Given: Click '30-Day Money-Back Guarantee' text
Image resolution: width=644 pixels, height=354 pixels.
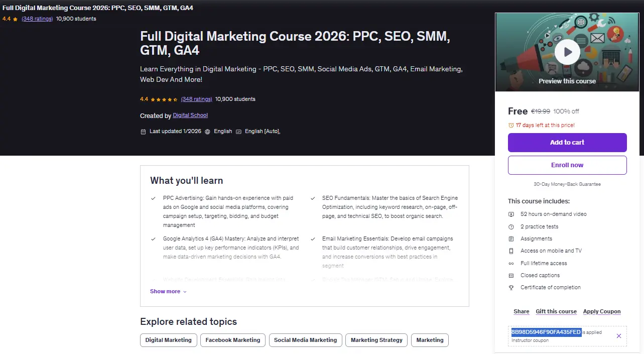Looking at the screenshot, I should pos(567,184).
